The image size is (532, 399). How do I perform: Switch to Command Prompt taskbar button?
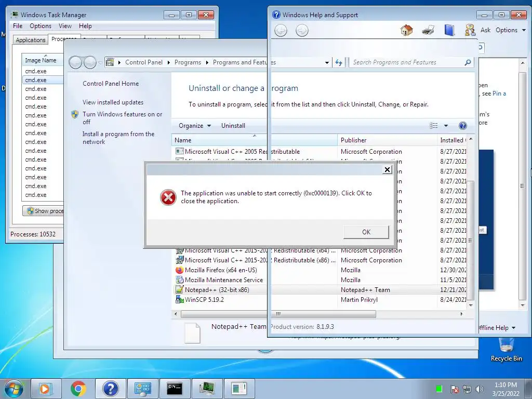[x=175, y=389]
